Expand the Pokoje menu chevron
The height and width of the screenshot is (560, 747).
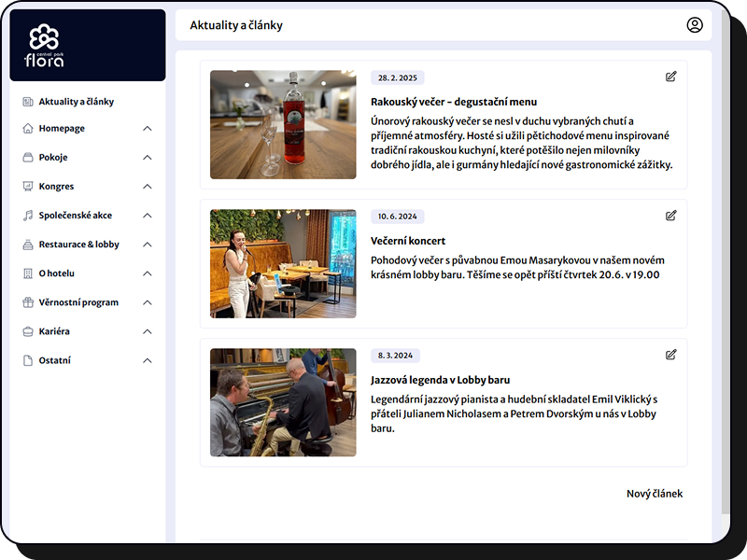(147, 158)
